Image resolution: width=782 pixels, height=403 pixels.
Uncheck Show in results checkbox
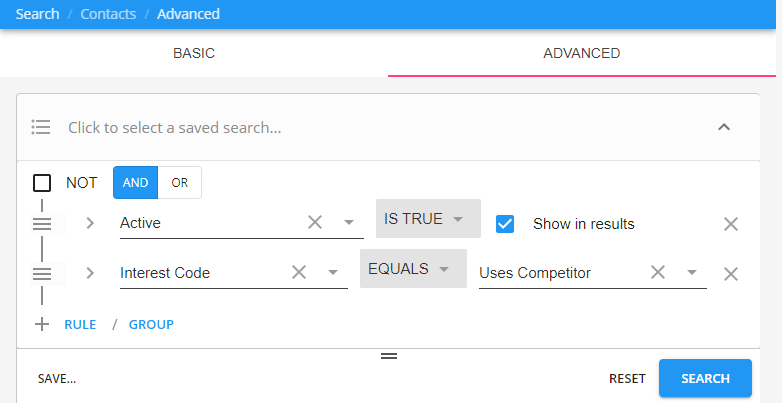[505, 224]
